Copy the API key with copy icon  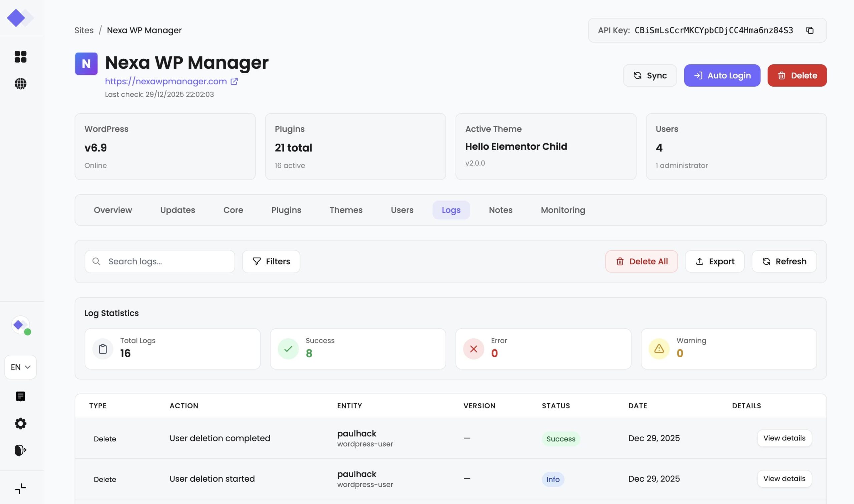click(x=810, y=30)
